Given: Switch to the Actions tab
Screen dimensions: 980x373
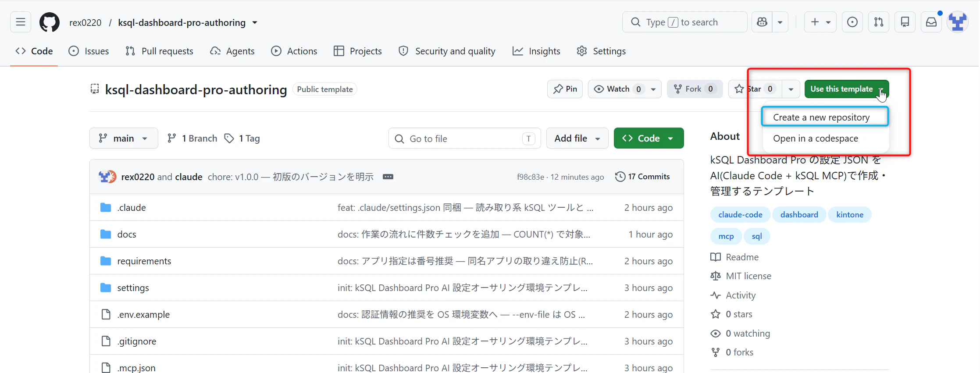Looking at the screenshot, I should [294, 51].
